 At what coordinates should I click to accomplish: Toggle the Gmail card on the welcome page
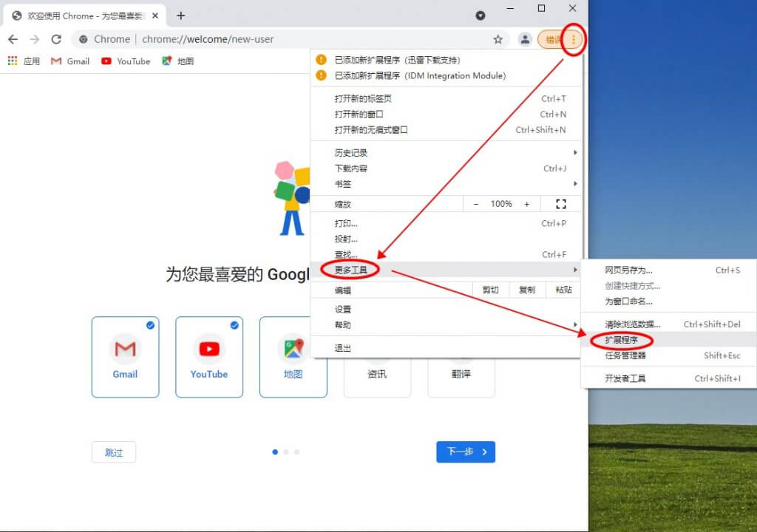(125, 357)
